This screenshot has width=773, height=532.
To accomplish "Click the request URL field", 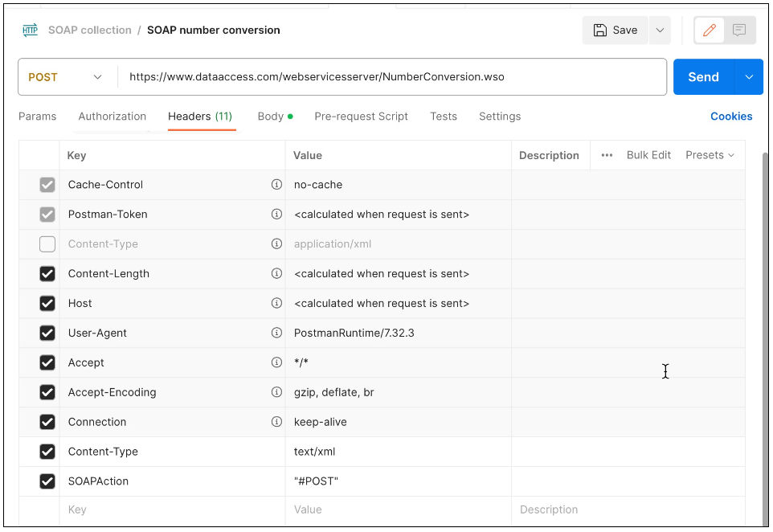I will 392,77.
